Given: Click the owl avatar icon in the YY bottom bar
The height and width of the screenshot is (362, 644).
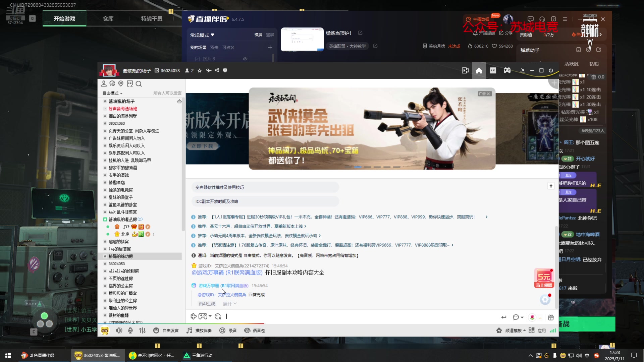Looking at the screenshot, I should point(105,330).
